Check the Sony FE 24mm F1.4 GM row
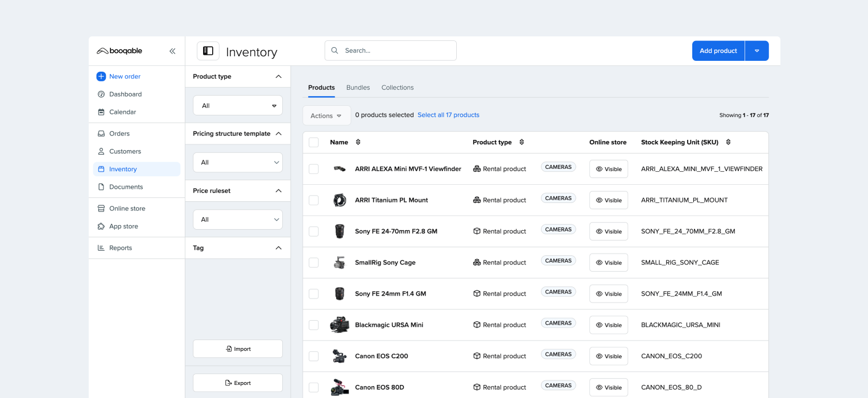The width and height of the screenshot is (868, 398). (x=313, y=294)
